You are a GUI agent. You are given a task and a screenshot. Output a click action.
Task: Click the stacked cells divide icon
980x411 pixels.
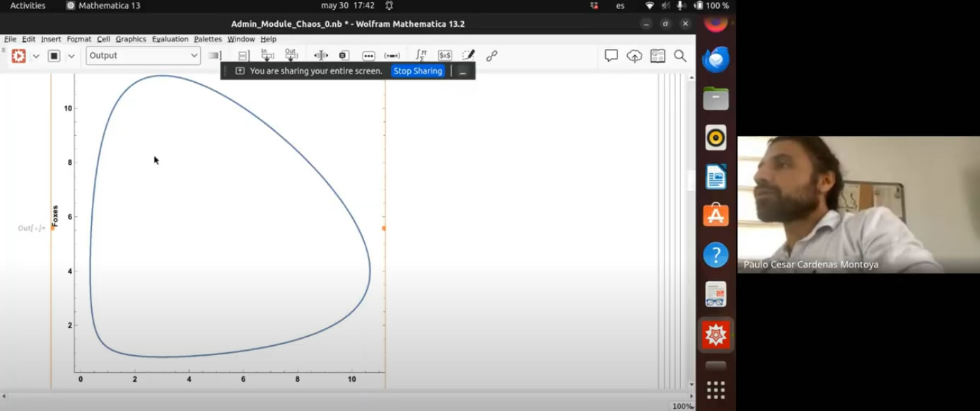click(x=243, y=56)
